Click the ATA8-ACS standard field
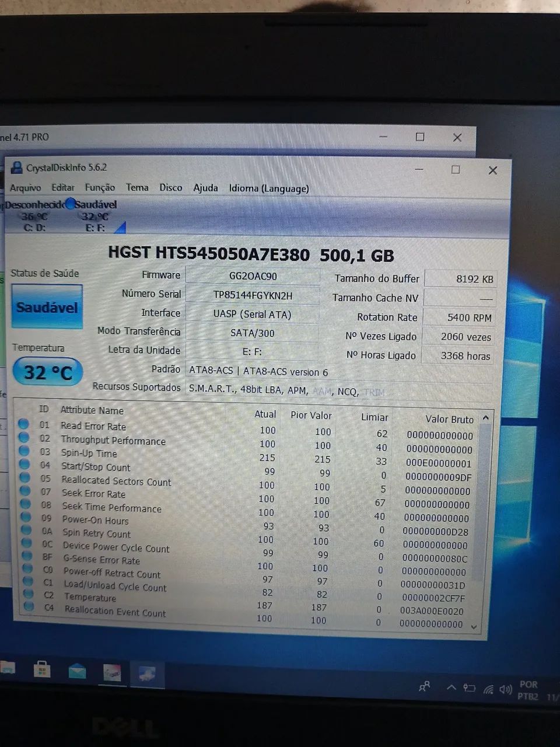 (258, 371)
